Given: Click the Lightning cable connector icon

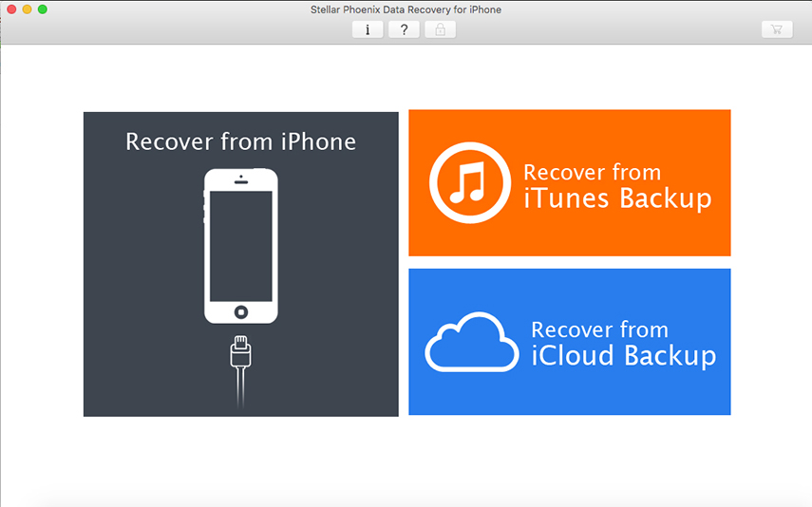Looking at the screenshot, I should pos(241,372).
